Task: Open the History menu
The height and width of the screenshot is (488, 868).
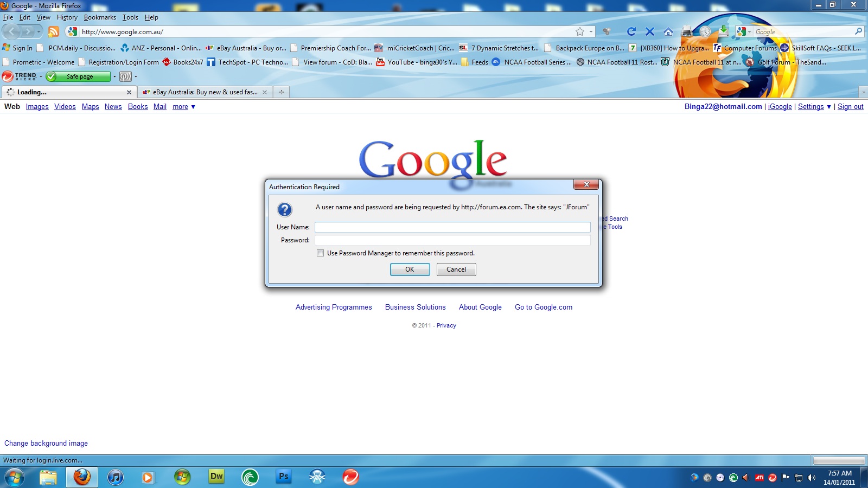Action: click(67, 17)
